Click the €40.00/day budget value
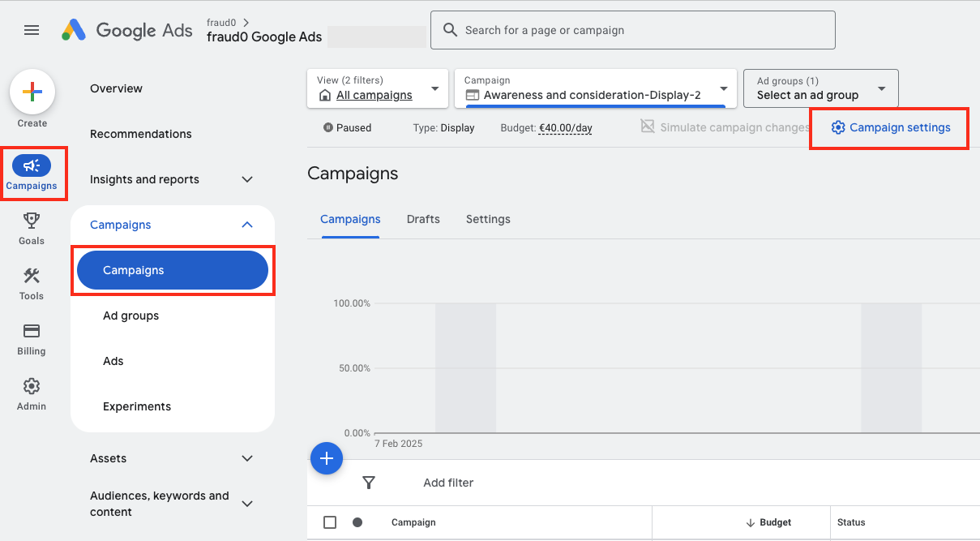Viewport: 980px width, 541px height. click(x=565, y=127)
